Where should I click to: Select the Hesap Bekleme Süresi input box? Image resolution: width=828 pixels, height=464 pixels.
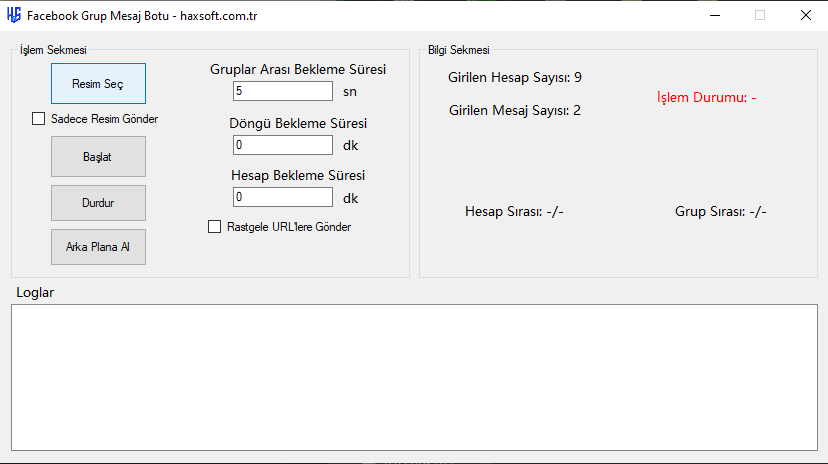click(x=283, y=197)
